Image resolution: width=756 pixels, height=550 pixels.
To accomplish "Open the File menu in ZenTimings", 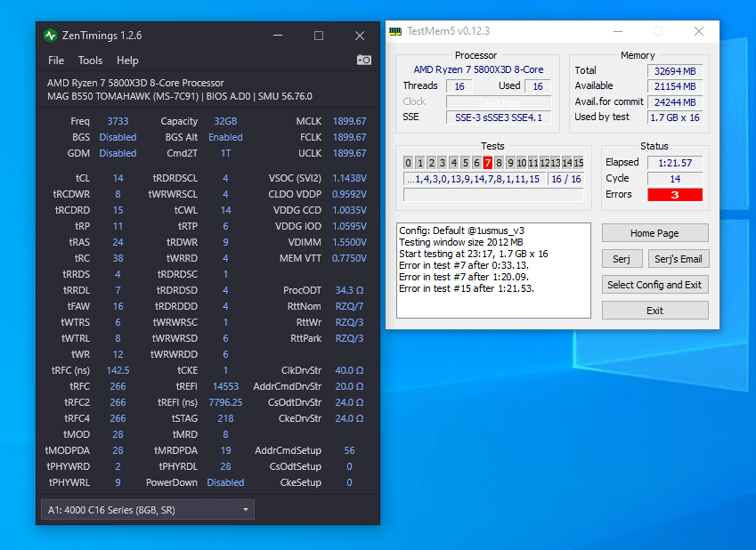I will click(56, 61).
